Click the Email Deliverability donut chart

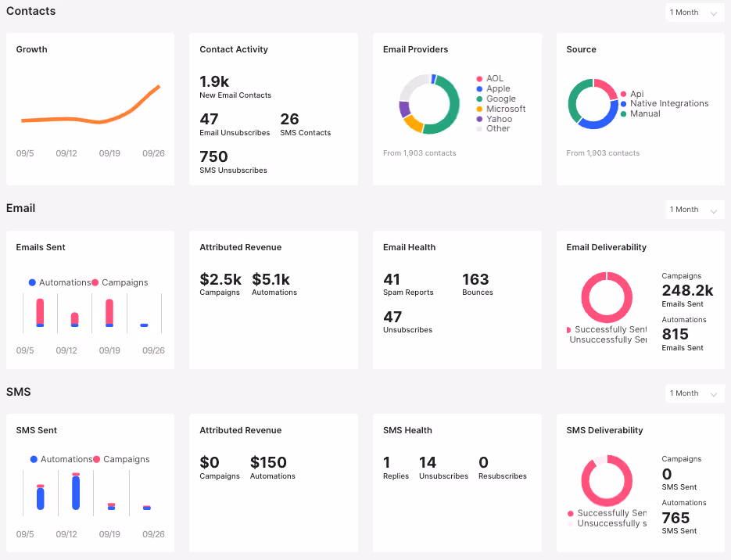[x=607, y=297]
